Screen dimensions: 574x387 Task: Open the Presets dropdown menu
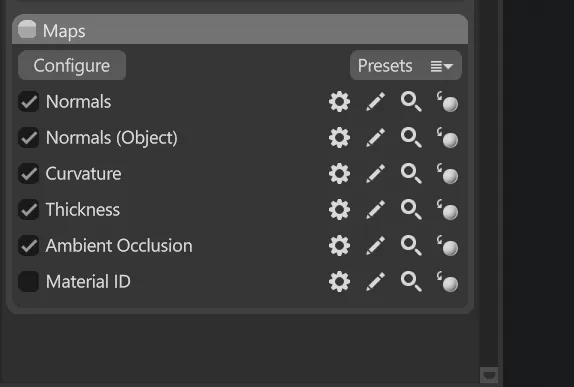(x=406, y=66)
